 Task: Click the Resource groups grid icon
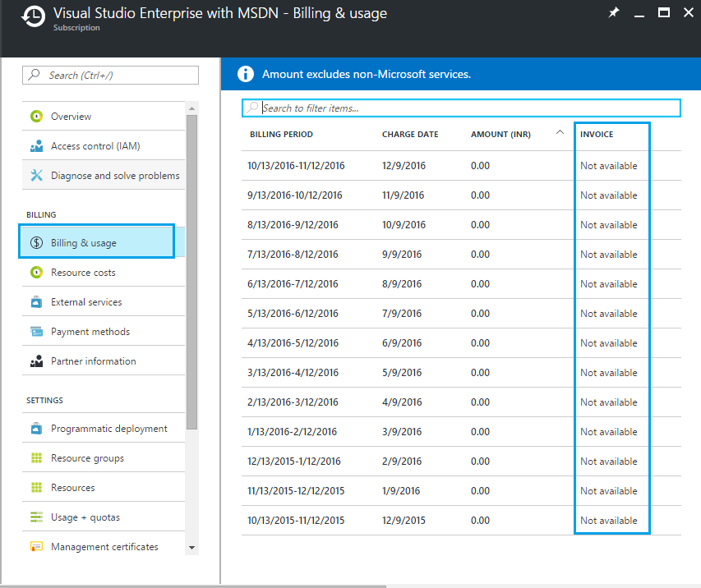[36, 458]
